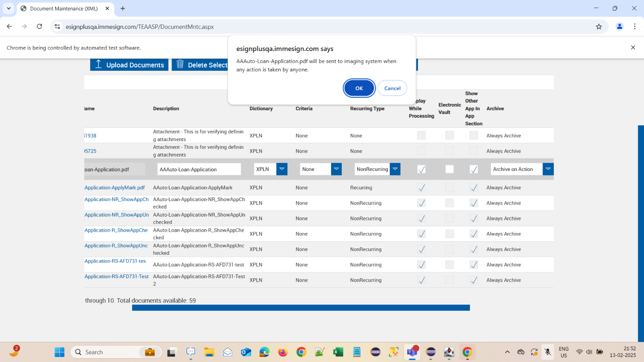644x362 pixels.
Task: Open Microsoft Edge from the taskbar
Action: (264, 352)
